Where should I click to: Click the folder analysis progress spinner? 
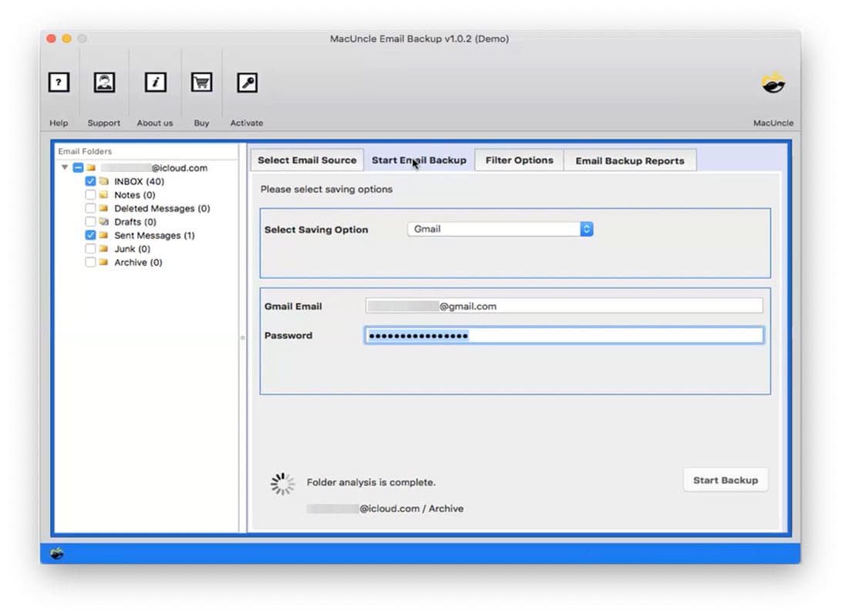click(282, 483)
